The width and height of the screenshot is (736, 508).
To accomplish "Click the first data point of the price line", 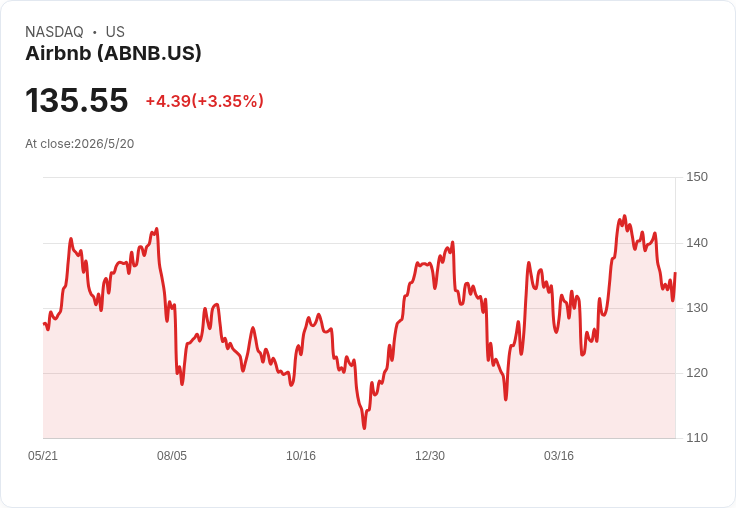I will (44, 323).
